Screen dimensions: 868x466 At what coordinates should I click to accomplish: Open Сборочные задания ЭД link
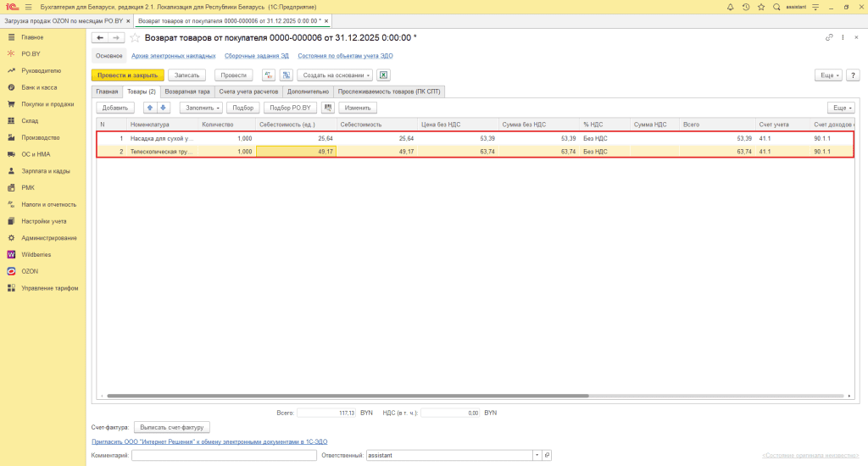(257, 56)
